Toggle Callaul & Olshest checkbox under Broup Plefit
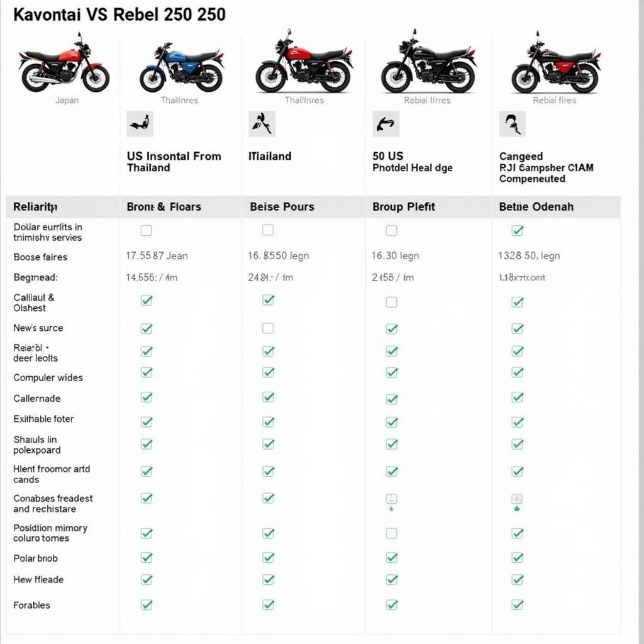 pos(391,303)
